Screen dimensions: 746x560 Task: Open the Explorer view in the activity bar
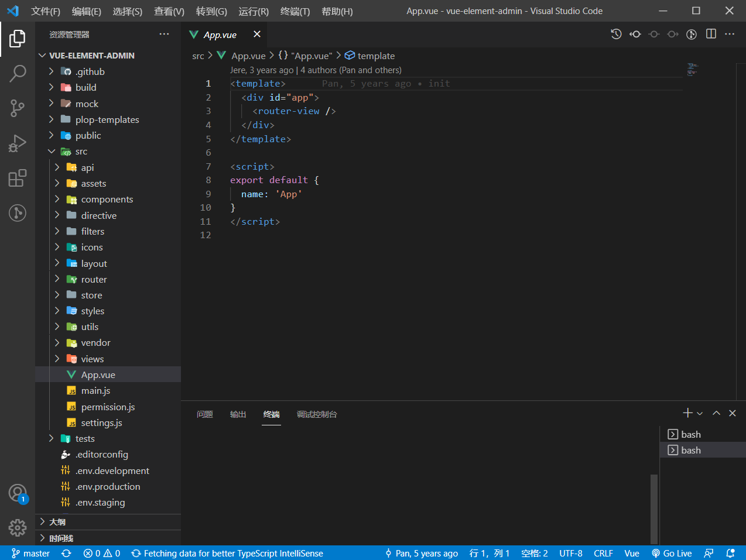(18, 39)
